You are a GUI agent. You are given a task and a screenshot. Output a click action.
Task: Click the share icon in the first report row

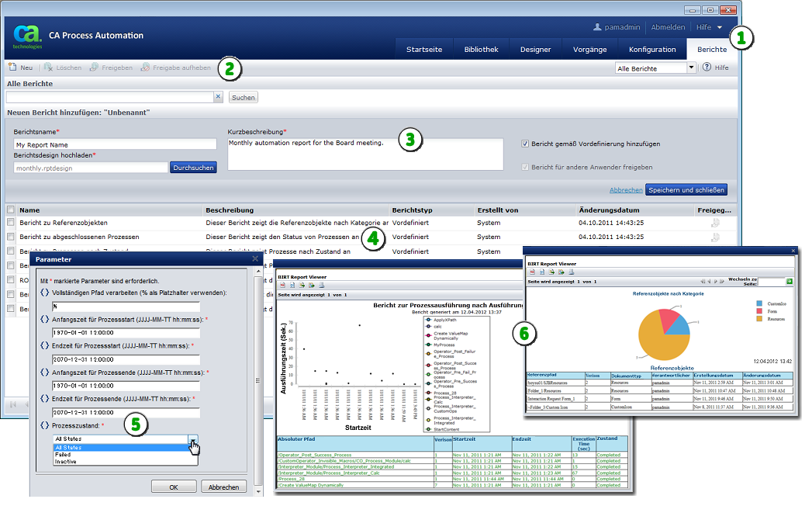[715, 223]
